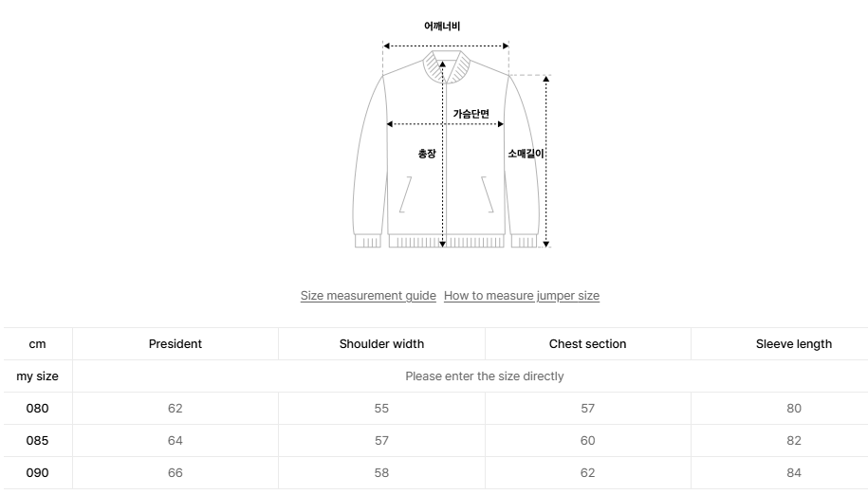The image size is (868, 495).
Task: Click the my size row label
Action: coord(37,376)
